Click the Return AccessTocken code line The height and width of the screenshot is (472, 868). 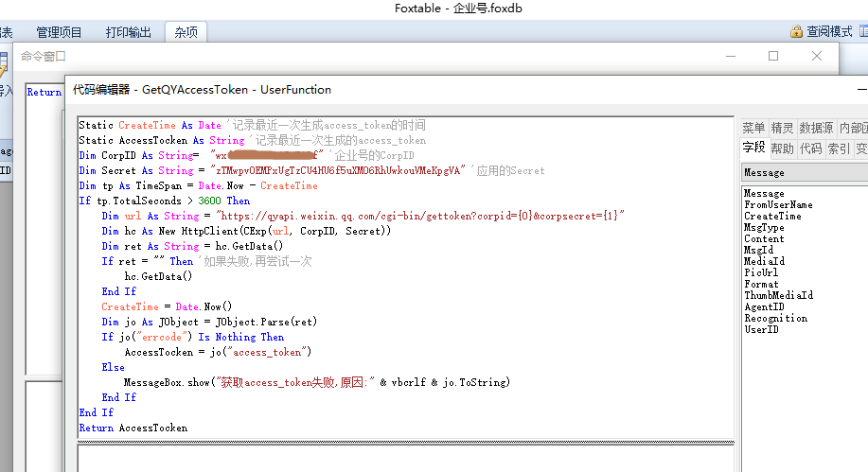click(133, 428)
